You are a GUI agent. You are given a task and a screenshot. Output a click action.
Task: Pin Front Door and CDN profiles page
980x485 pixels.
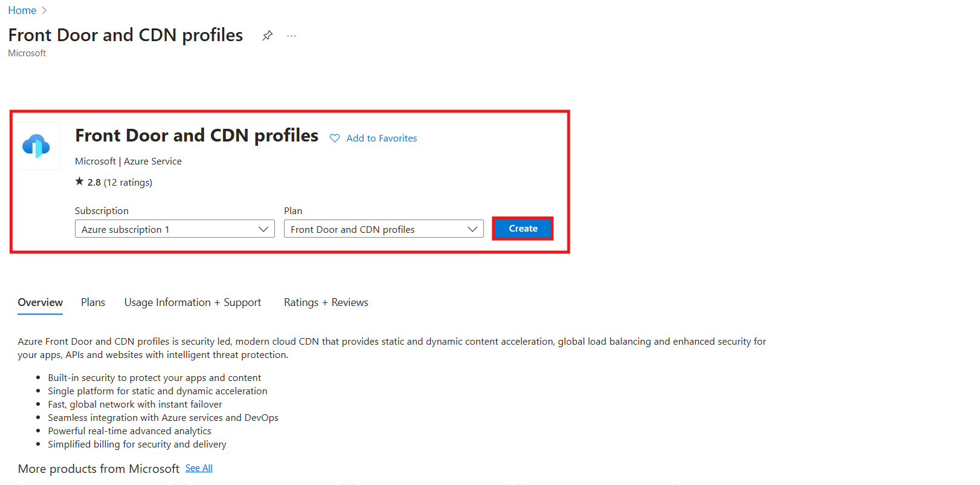pyautogui.click(x=267, y=35)
